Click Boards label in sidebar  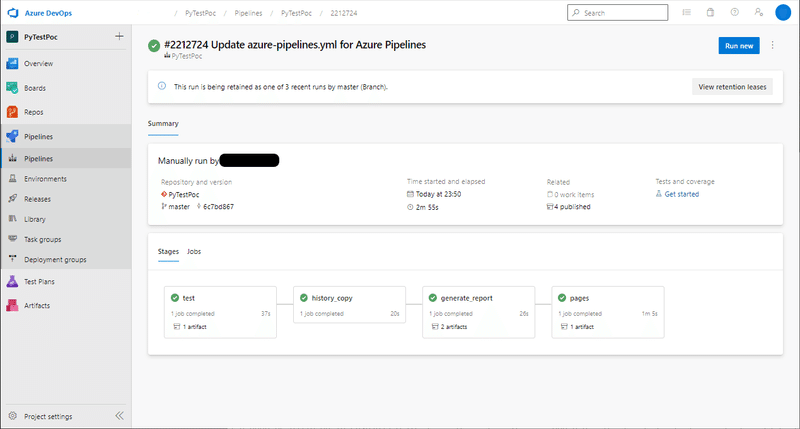(35, 88)
